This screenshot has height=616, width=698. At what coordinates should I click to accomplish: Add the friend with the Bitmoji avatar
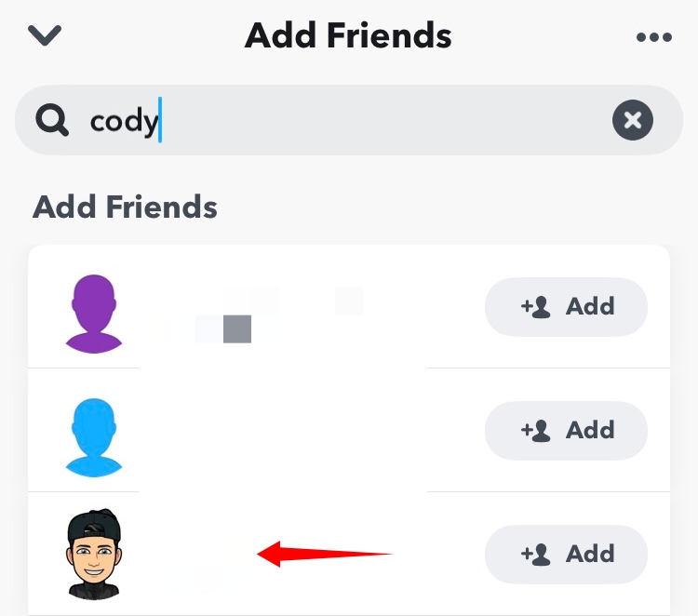click(x=566, y=554)
